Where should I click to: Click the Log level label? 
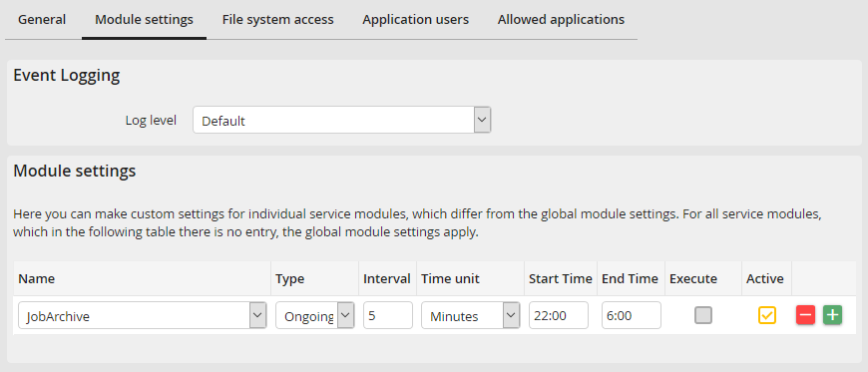151,120
